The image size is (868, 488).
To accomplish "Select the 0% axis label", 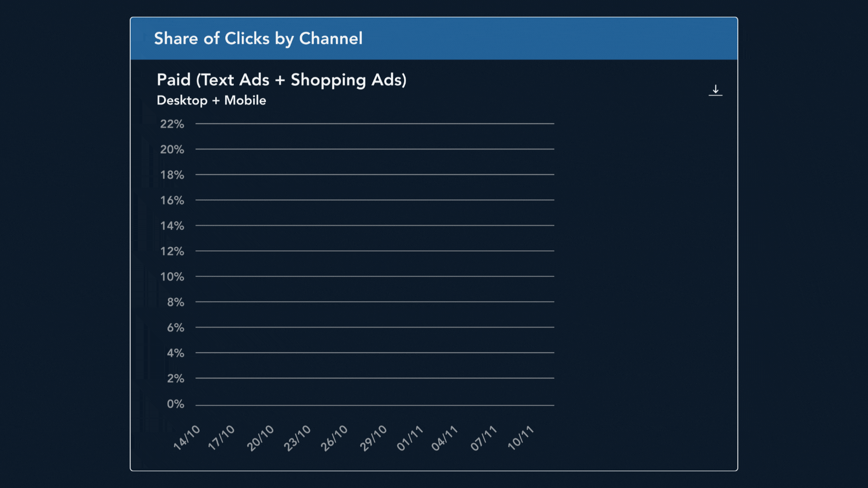I will 175,404.
